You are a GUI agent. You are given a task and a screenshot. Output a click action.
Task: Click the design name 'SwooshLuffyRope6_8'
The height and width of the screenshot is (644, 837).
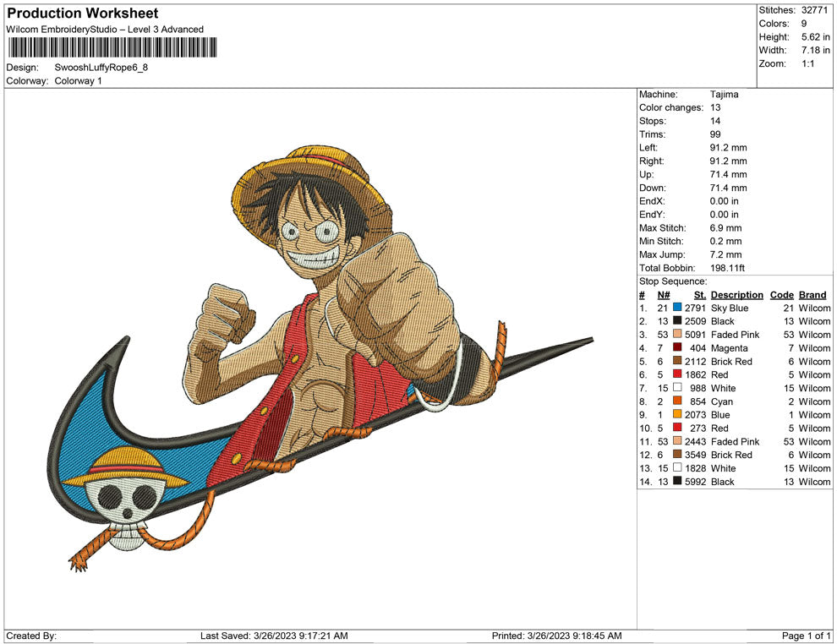coord(101,68)
